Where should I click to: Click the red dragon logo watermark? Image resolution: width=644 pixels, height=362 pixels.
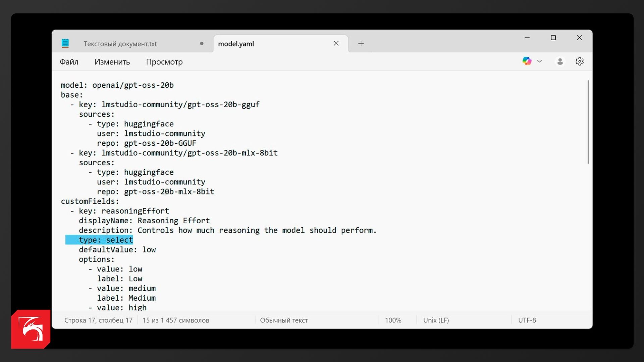(31, 329)
